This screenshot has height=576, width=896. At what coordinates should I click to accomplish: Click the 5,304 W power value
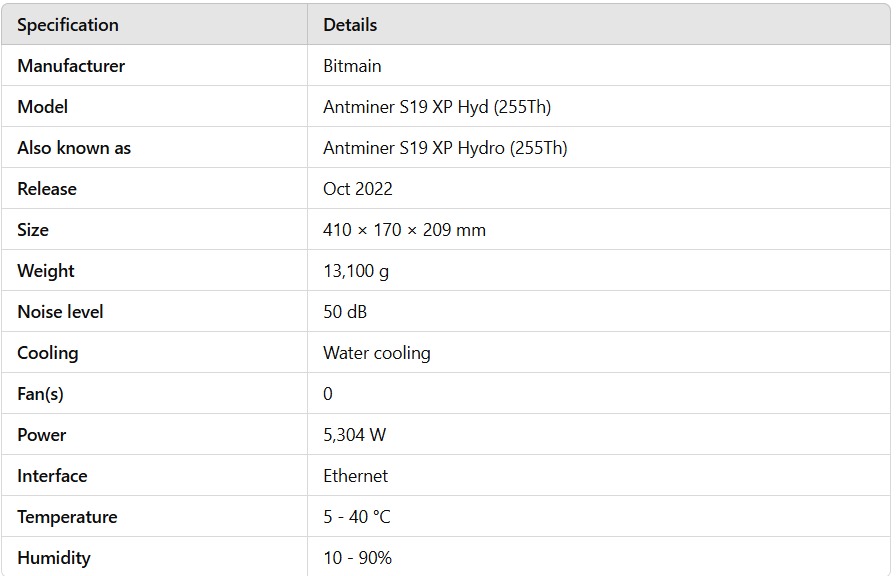tap(354, 435)
